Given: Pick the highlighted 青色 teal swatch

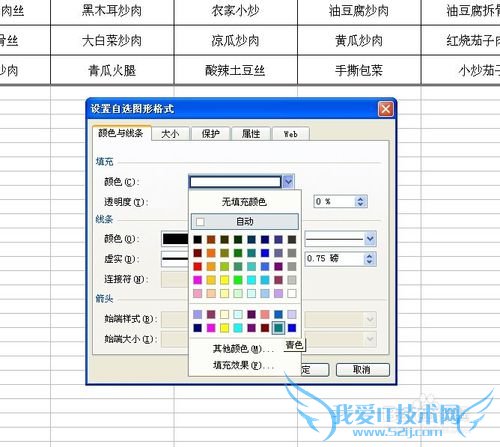Looking at the screenshot, I should click(x=278, y=328).
